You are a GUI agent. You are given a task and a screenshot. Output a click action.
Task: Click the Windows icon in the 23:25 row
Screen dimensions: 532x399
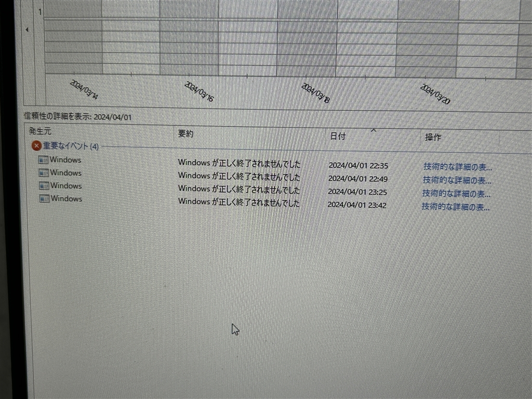[44, 186]
